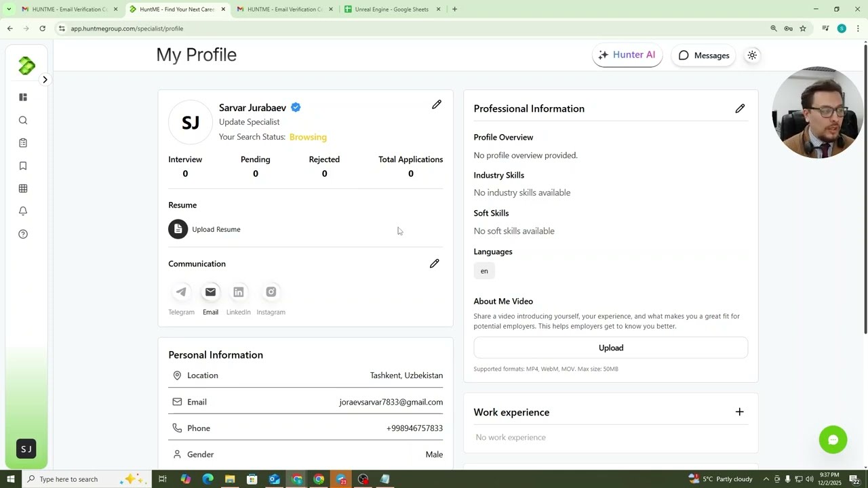Open the help question mark icon
868x488 pixels.
point(23,234)
